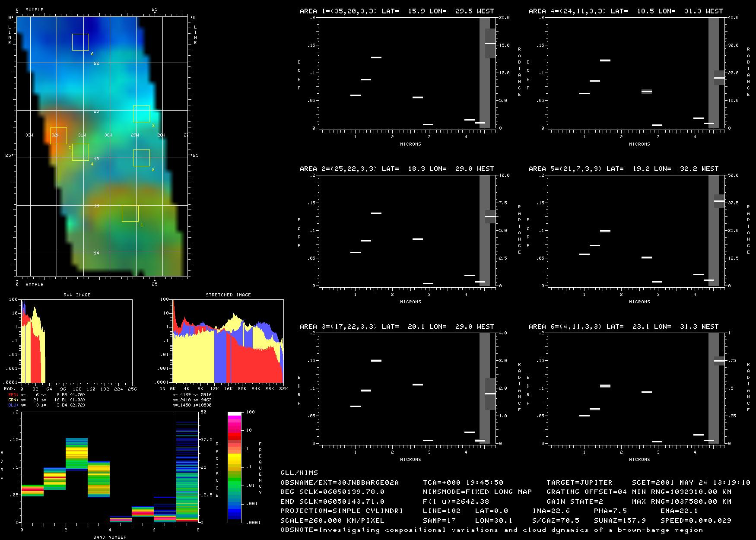This screenshot has width=756, height=540.
Task: Click the m=12410 s= 9463 statistics line
Action: click(x=192, y=400)
